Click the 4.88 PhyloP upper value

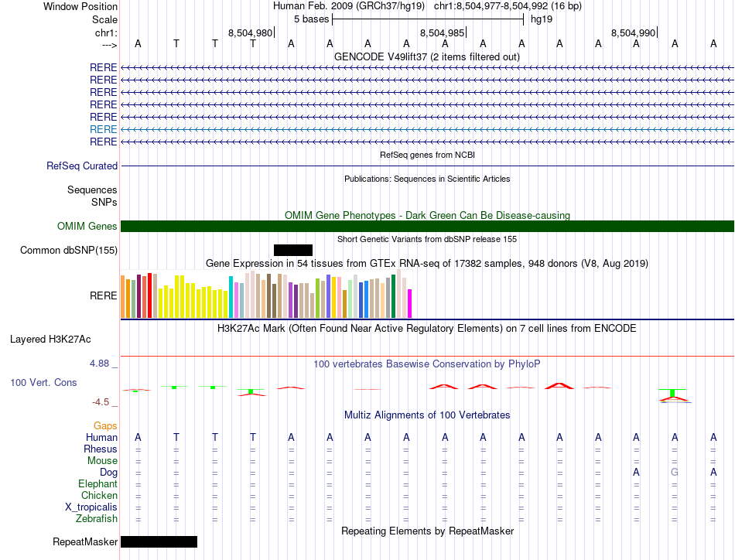coord(99,364)
